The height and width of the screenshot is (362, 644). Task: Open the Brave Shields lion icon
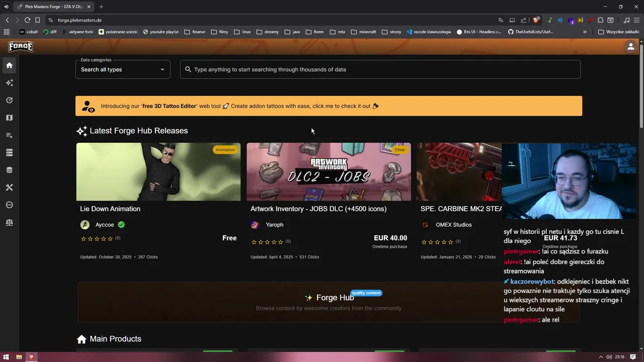(536, 20)
